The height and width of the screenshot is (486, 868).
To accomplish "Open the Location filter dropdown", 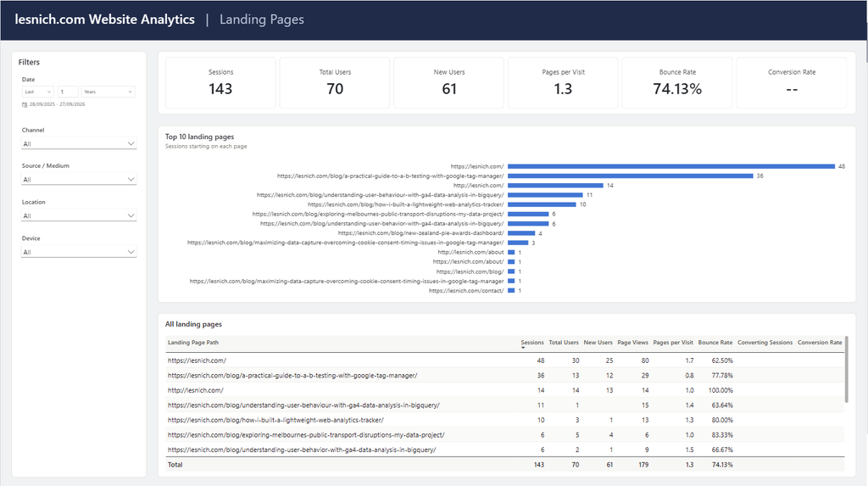I will click(x=79, y=215).
